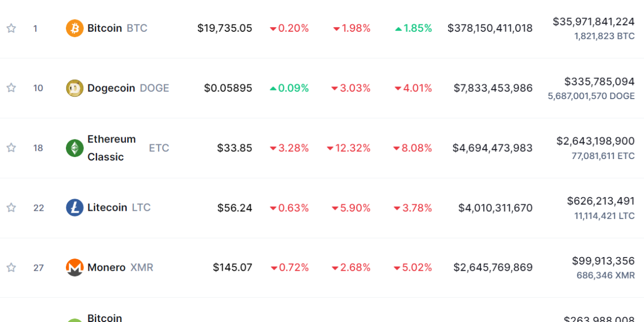Click the Dogecoin coin logo
Viewport: 644px width, 322px height.
click(74, 88)
